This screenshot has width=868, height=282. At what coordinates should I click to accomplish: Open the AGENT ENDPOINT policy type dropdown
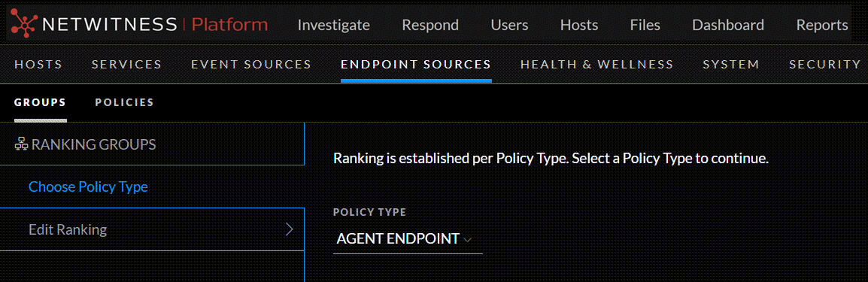tap(408, 239)
